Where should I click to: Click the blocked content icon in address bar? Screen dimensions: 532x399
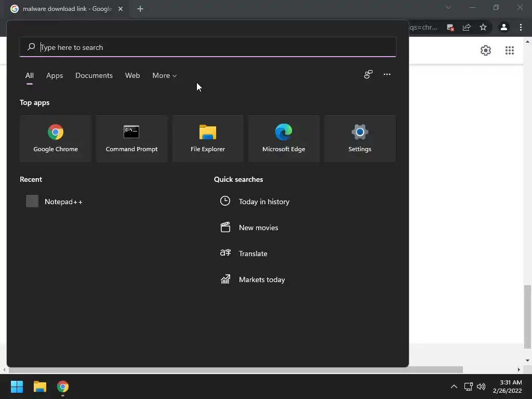coord(450,28)
